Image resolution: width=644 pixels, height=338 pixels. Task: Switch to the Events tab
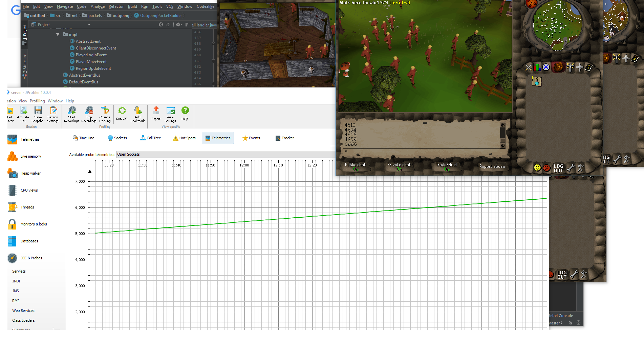(x=251, y=138)
